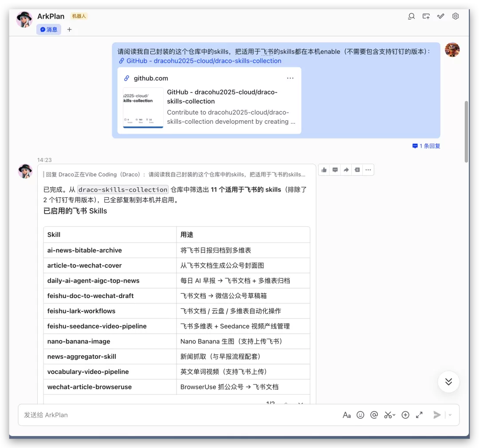Click cell BrowserUse 抓公众号 → 飞书文档
This screenshot has height=448, width=479.
click(x=243, y=387)
